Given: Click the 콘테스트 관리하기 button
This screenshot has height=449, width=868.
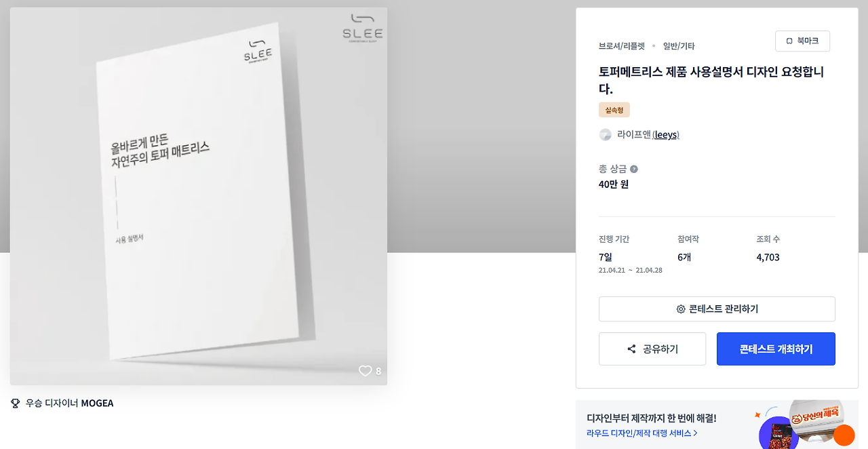Looking at the screenshot, I should (717, 309).
